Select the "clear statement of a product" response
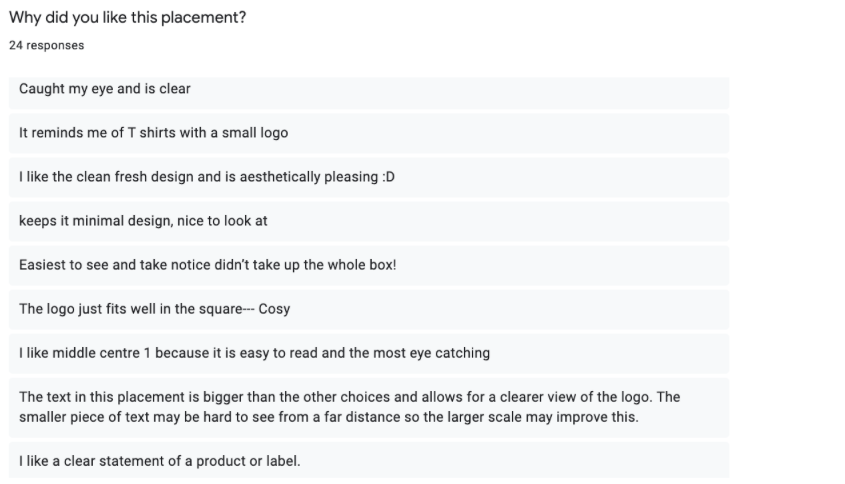 coord(159,461)
